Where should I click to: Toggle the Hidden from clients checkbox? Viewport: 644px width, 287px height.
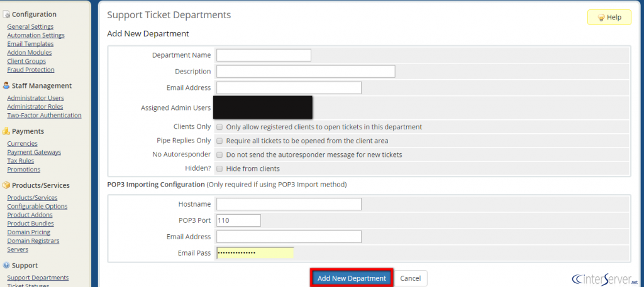point(219,168)
